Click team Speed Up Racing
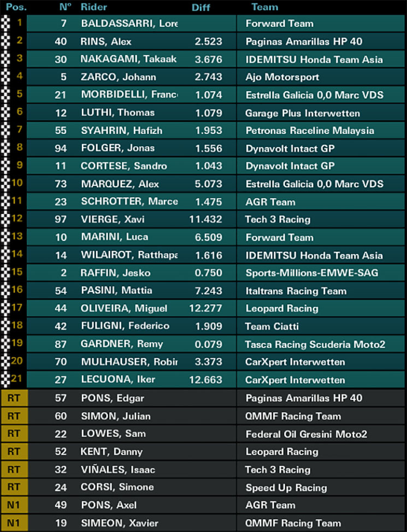Viewport: 407px width, 532px height. (286, 488)
